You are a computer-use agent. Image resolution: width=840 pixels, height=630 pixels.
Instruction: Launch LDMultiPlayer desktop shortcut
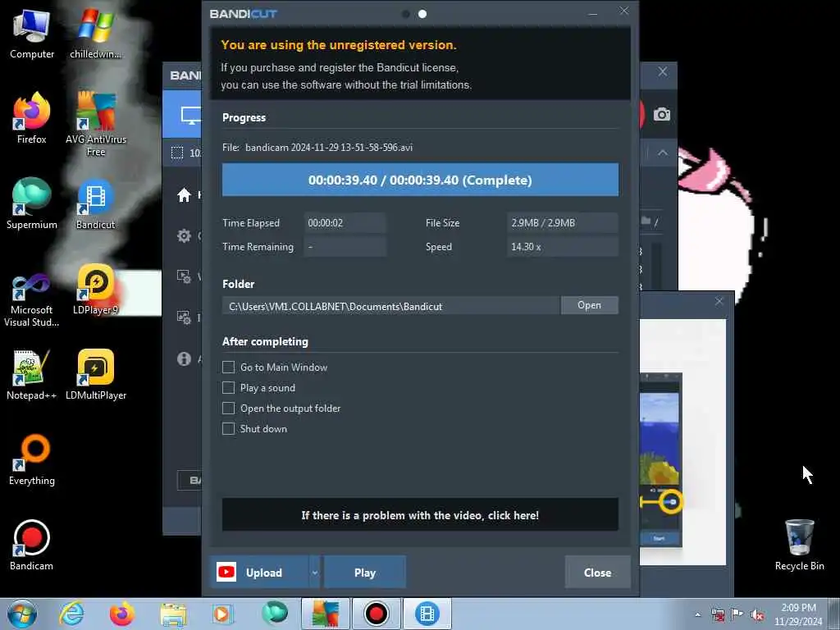(x=96, y=374)
